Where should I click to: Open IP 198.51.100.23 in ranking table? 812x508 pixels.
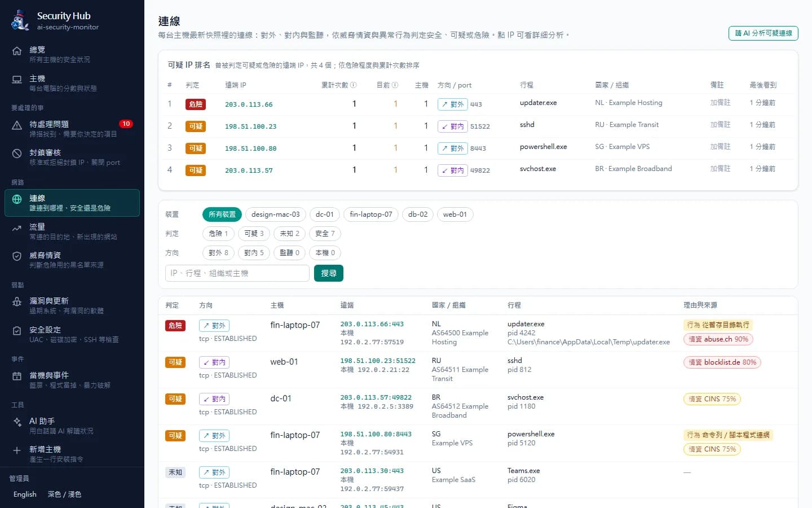click(x=250, y=126)
